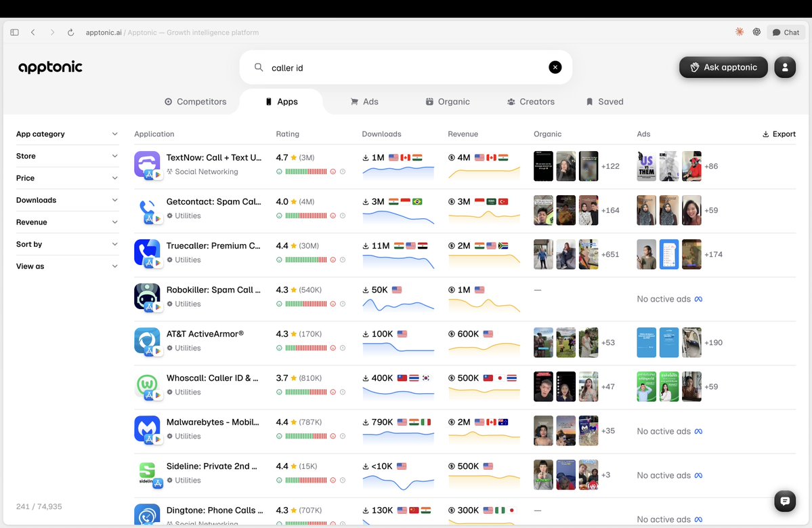Image resolution: width=812 pixels, height=528 pixels.
Task: Open the live chat support bubble
Action: click(x=785, y=501)
